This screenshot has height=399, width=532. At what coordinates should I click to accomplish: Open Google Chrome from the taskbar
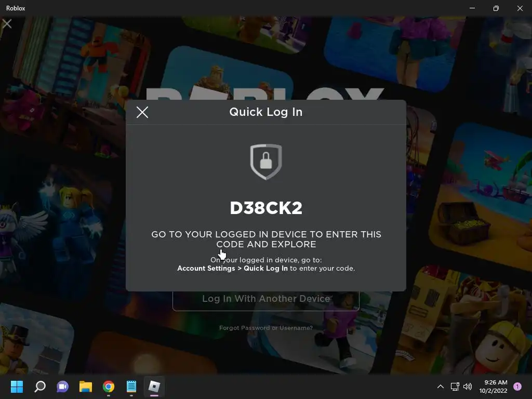pos(109,387)
